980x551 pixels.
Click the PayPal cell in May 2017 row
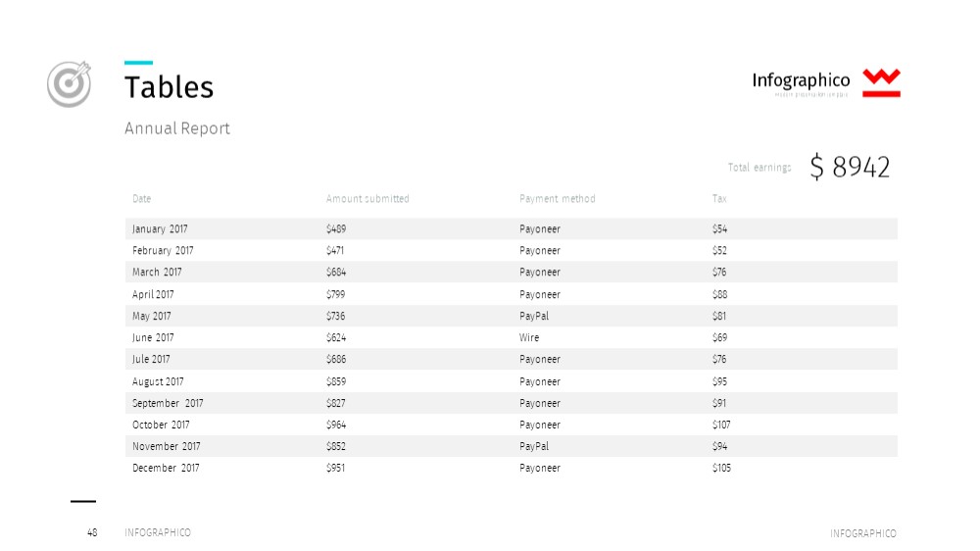(534, 316)
